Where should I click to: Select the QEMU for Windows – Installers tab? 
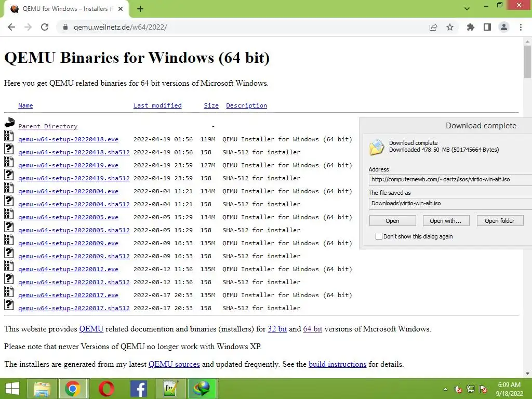[x=66, y=9]
